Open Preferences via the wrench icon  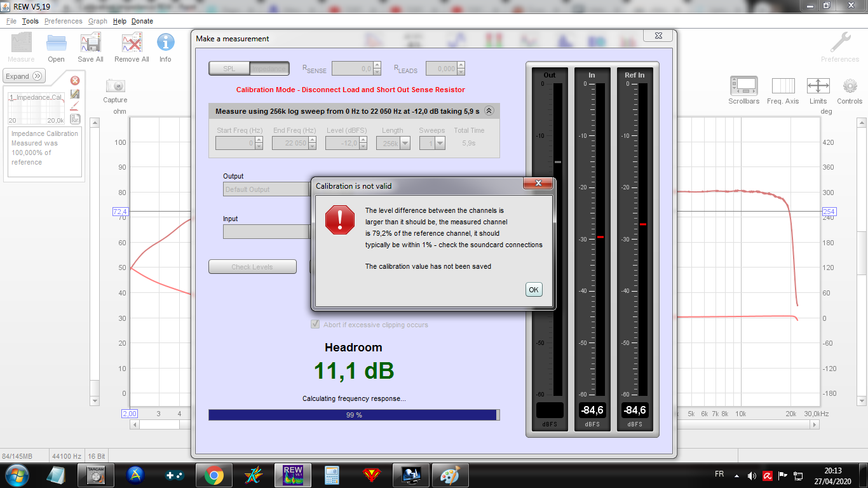click(x=839, y=48)
